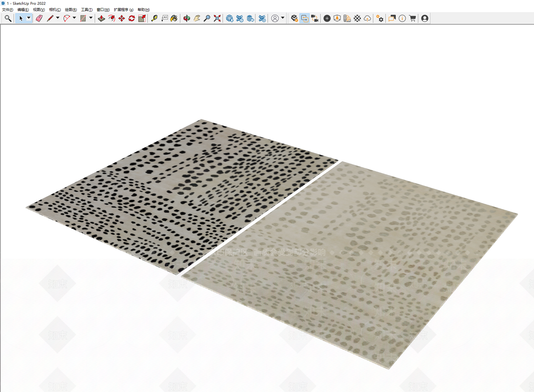The image size is (534, 392).
Task: Choose the Move tool with red arrows
Action: pyautogui.click(x=121, y=18)
